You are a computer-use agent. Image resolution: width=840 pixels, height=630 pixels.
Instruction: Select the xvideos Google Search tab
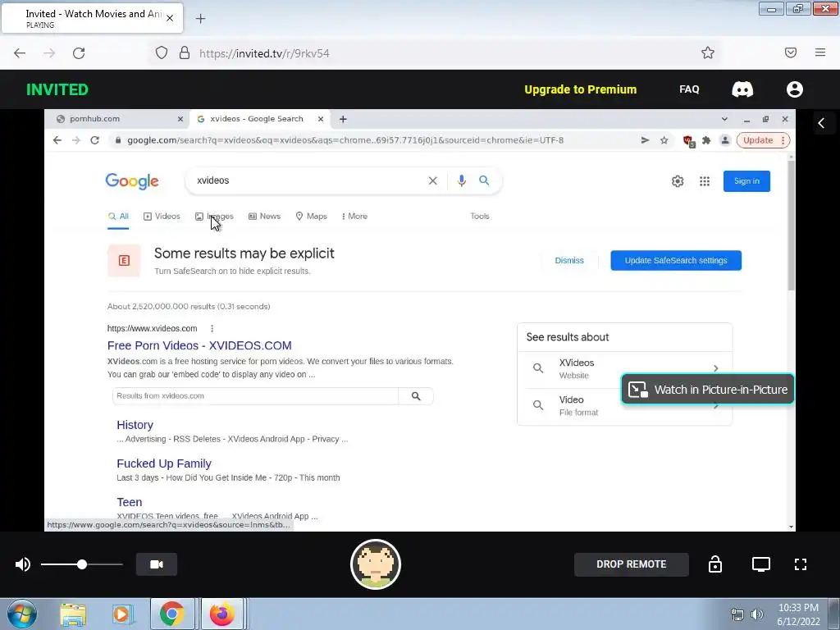(257, 119)
